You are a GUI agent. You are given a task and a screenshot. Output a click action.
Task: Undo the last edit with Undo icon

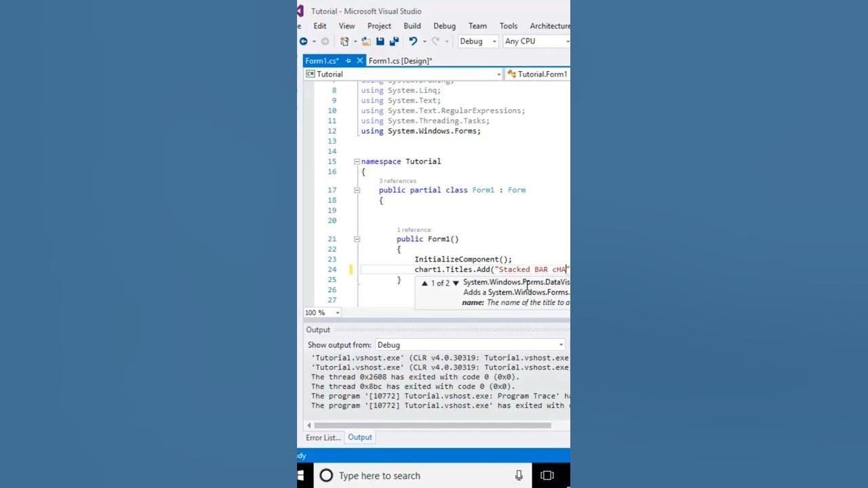pyautogui.click(x=412, y=41)
